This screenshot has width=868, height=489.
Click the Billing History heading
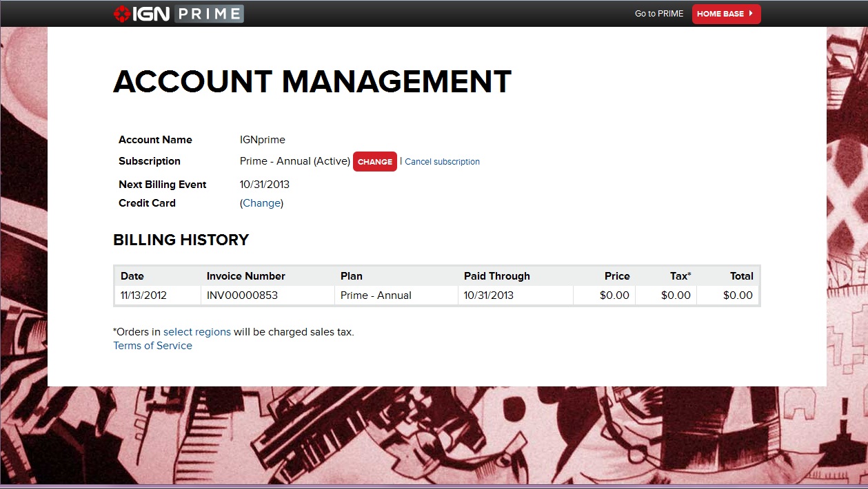(x=181, y=240)
